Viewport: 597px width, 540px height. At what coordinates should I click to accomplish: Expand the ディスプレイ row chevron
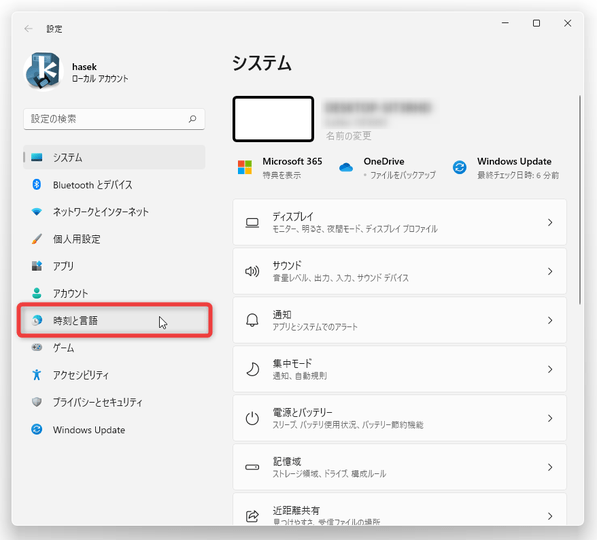pos(550,222)
